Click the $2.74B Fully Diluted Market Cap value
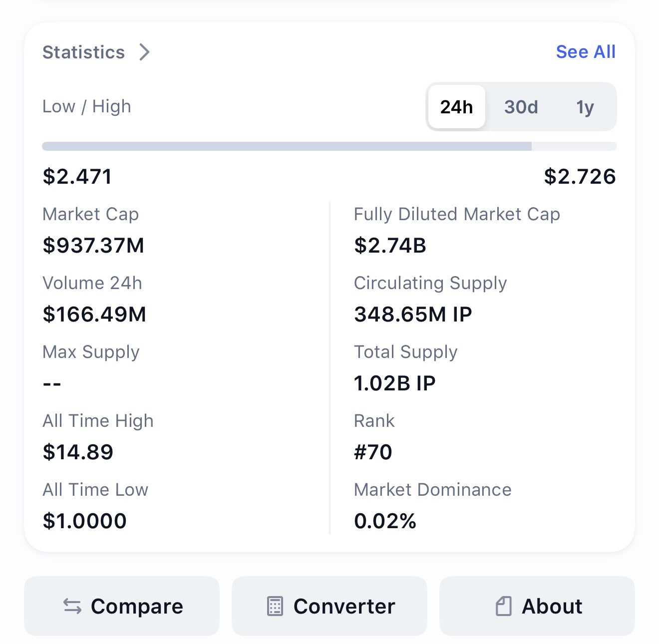659x644 pixels. (x=390, y=246)
